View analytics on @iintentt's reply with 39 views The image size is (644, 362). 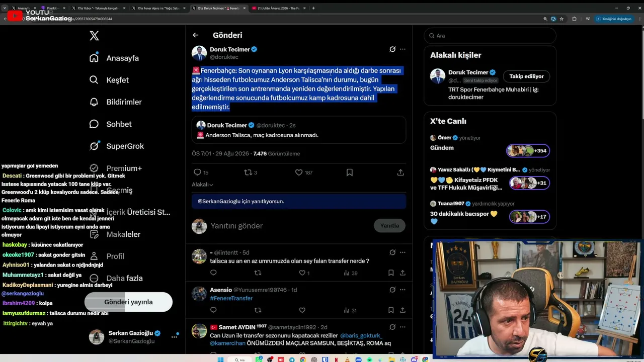click(351, 273)
